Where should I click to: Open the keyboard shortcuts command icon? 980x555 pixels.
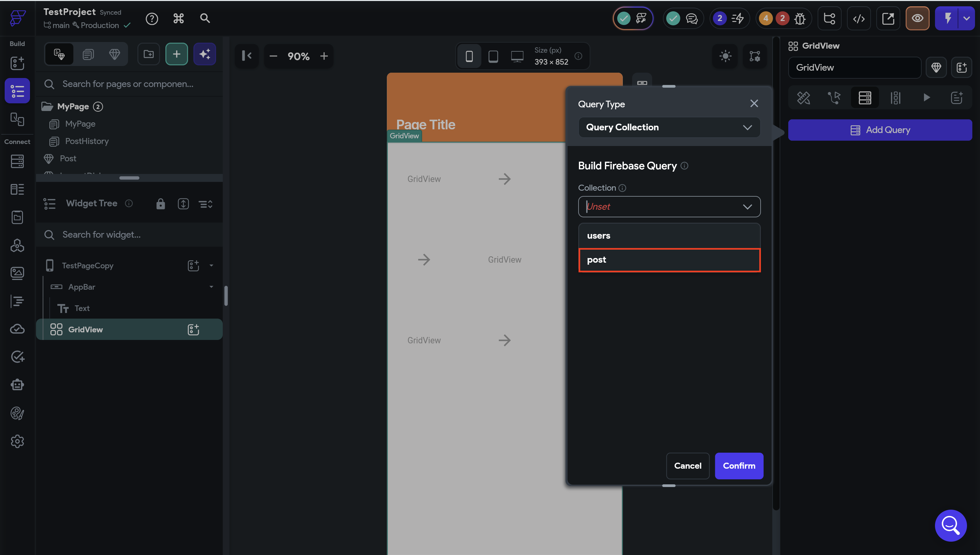[x=178, y=18]
